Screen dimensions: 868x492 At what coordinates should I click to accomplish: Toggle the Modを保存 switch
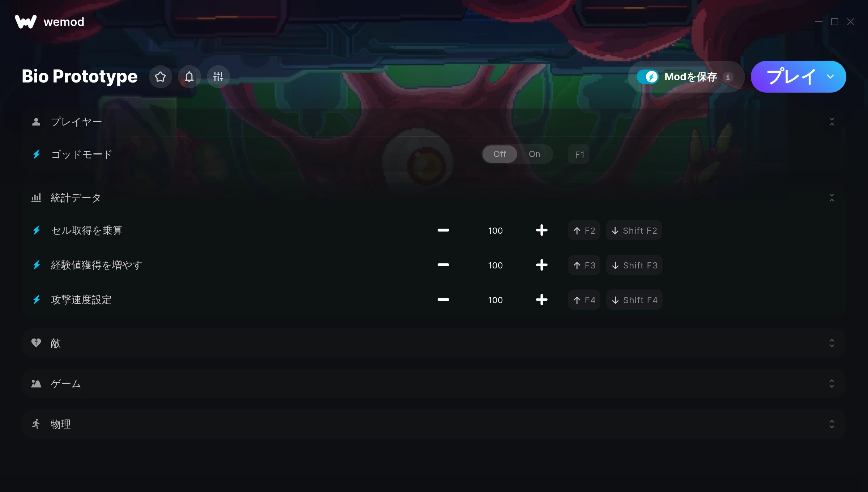647,77
